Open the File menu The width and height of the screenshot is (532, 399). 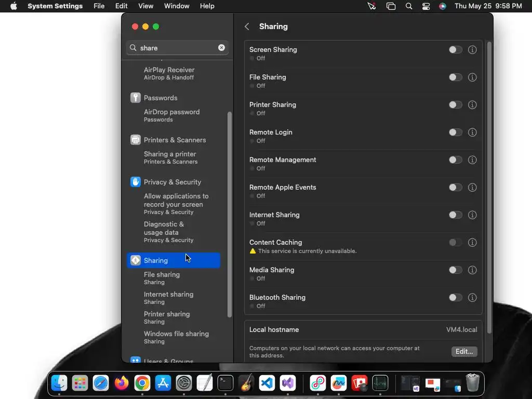tap(99, 6)
